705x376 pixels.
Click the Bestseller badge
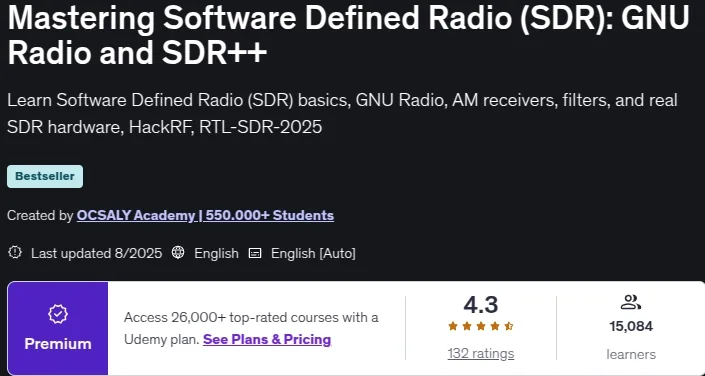[45, 176]
